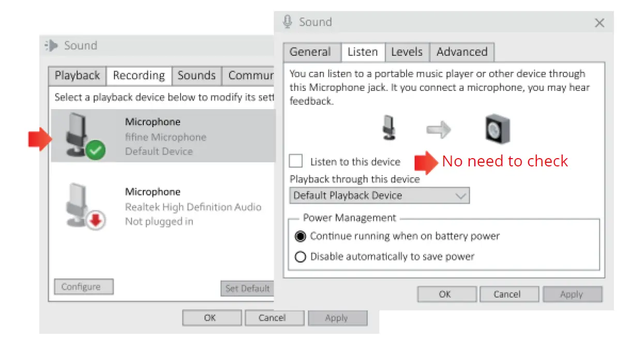Open the Default Playback Device dropdown
Viewport: 644px width, 355px height.
461,195
